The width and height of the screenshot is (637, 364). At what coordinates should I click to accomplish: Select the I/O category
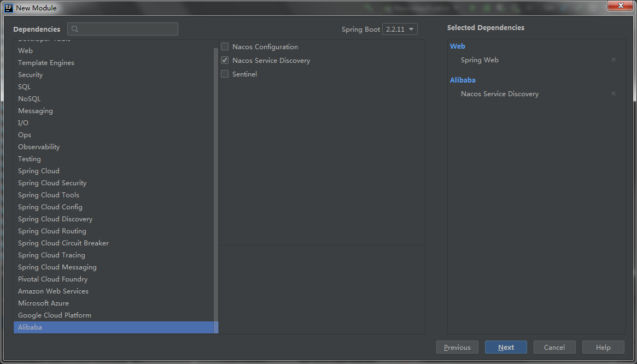[x=114, y=122]
